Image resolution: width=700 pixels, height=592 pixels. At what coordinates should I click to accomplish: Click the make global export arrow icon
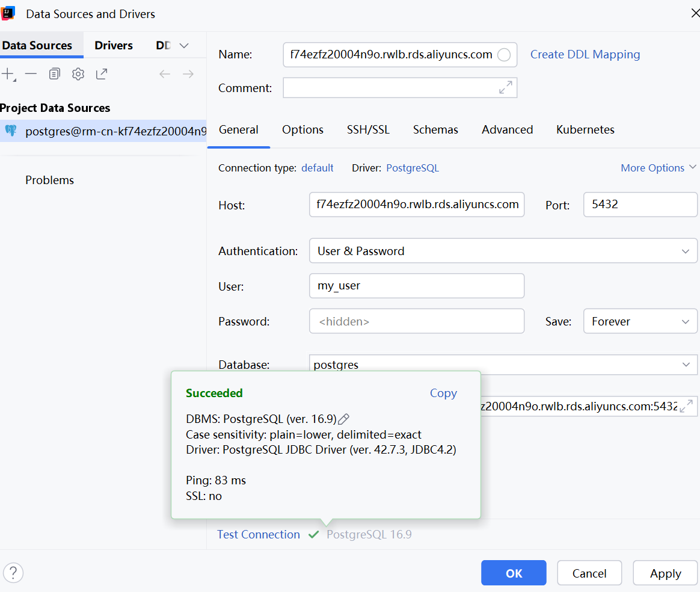tap(102, 73)
